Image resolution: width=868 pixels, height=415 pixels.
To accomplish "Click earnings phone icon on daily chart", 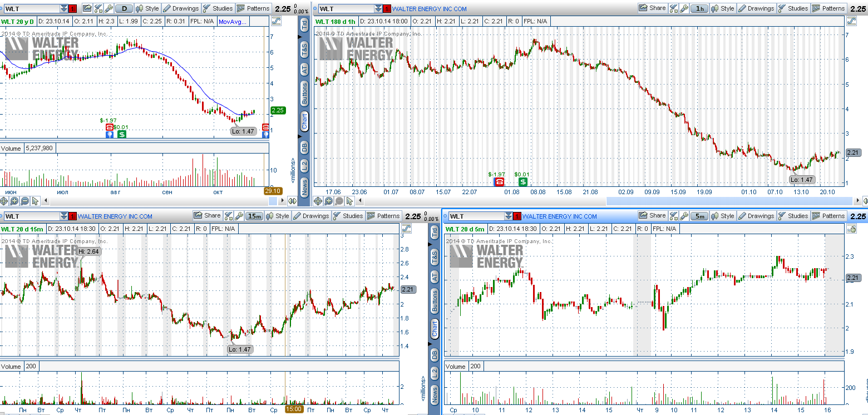I will coord(110,127).
